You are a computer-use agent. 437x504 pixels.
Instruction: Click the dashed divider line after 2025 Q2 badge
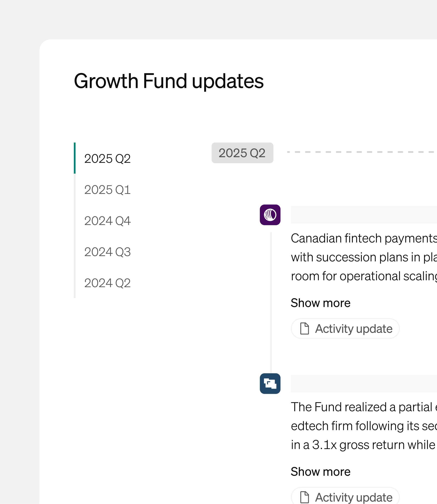coord(361,152)
